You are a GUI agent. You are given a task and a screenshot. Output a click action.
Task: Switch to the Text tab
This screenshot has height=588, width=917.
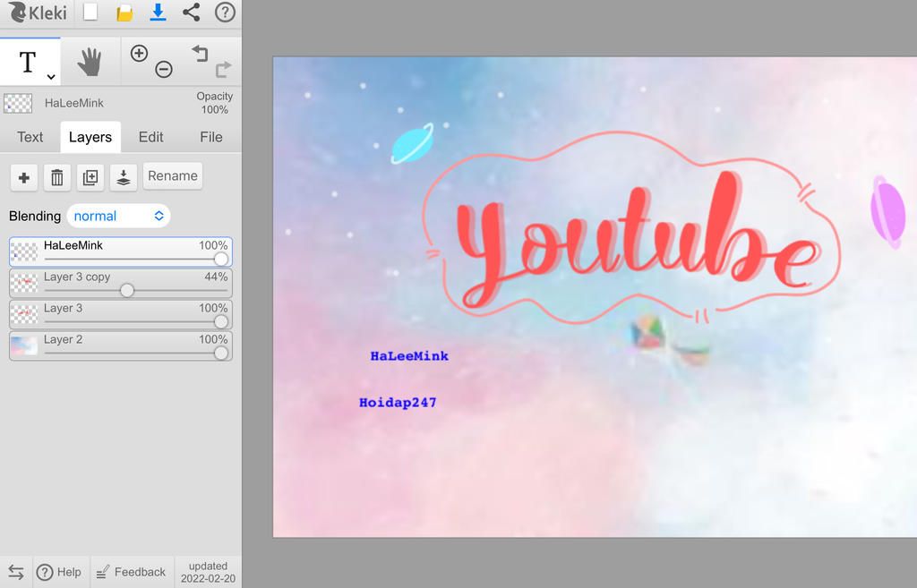[30, 137]
